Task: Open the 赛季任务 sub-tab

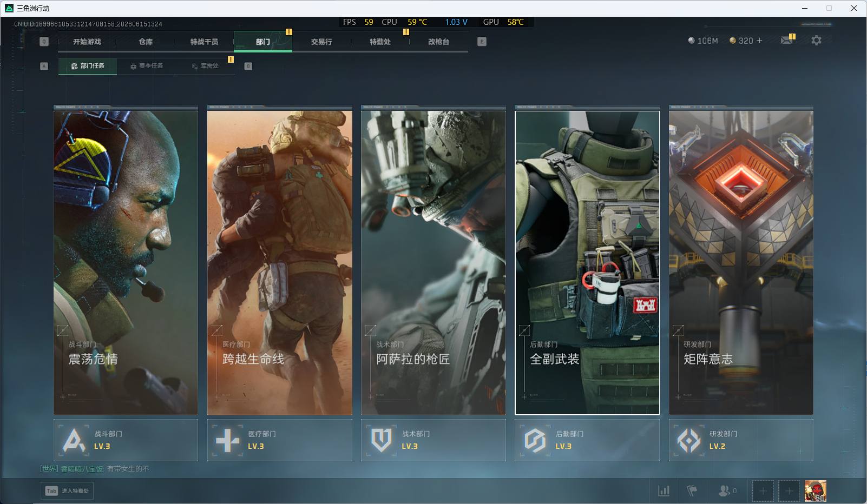Action: point(146,66)
